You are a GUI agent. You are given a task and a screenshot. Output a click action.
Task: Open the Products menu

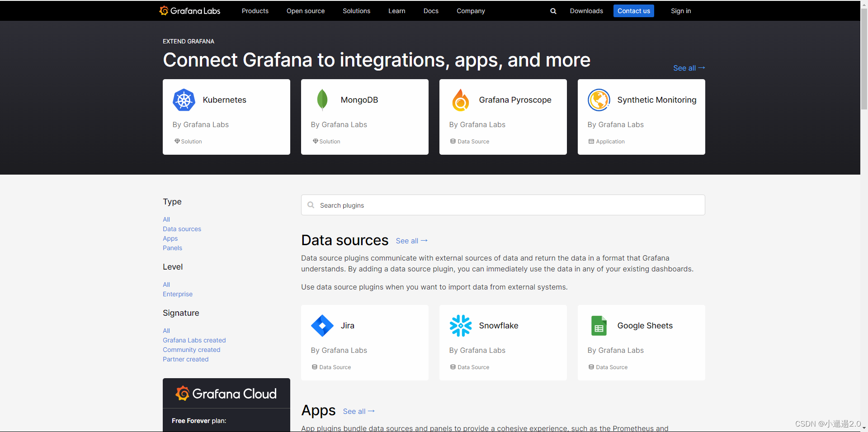point(255,11)
